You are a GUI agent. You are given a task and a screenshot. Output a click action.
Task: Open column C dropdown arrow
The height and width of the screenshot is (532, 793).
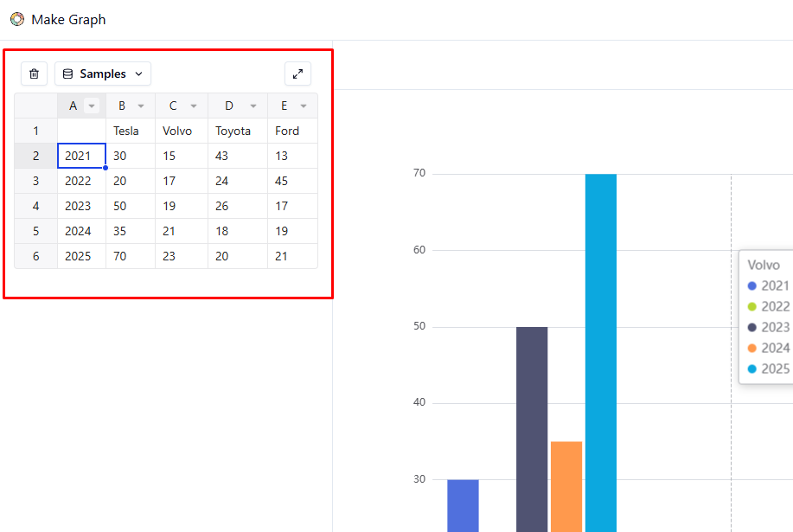tap(194, 106)
